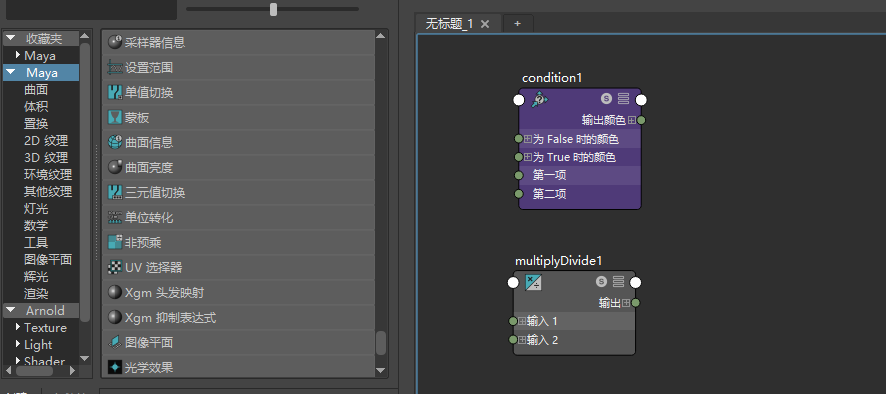Select the 单位转化 node icon
Image resolution: width=886 pixels, height=394 pixels.
tap(115, 218)
